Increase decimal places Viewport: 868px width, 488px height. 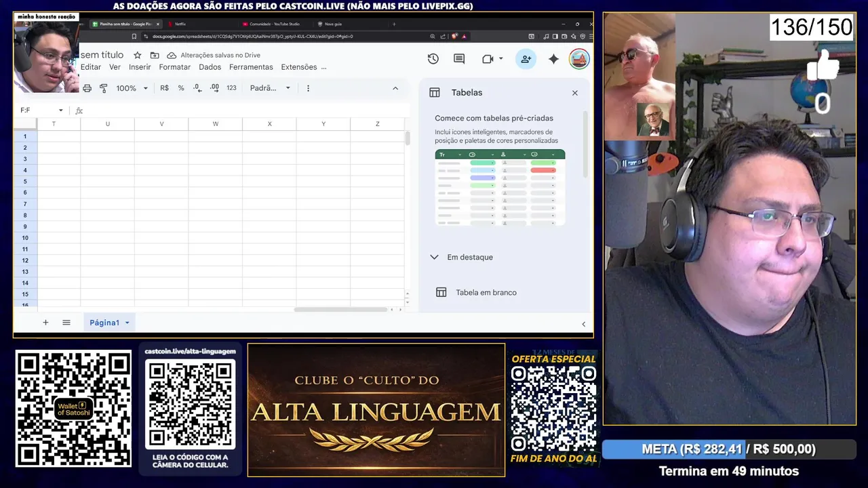coord(214,88)
